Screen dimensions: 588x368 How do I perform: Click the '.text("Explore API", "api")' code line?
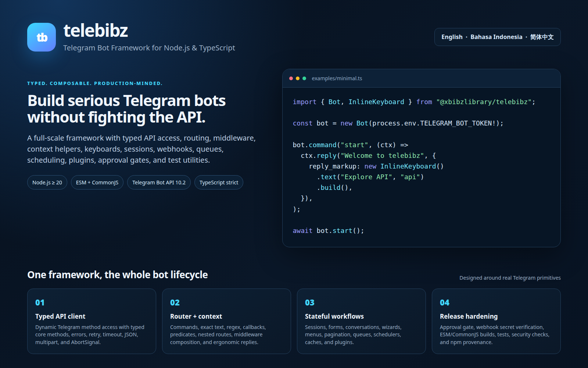tap(370, 177)
